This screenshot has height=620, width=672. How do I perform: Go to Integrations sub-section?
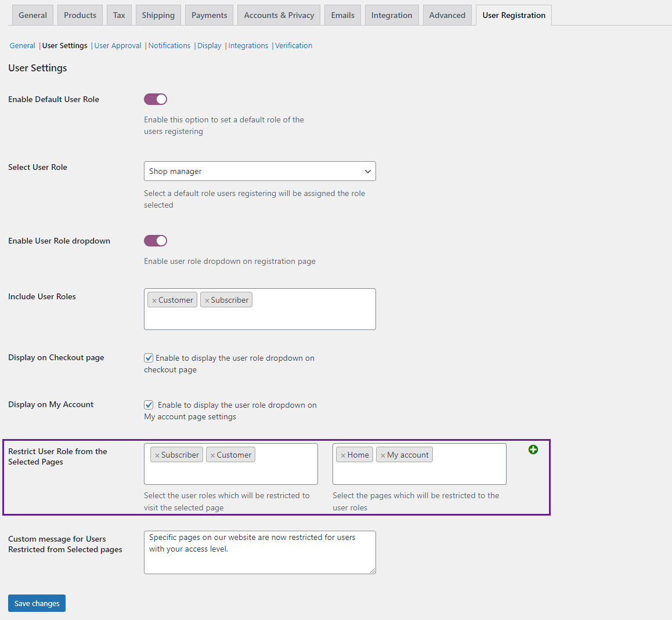248,45
